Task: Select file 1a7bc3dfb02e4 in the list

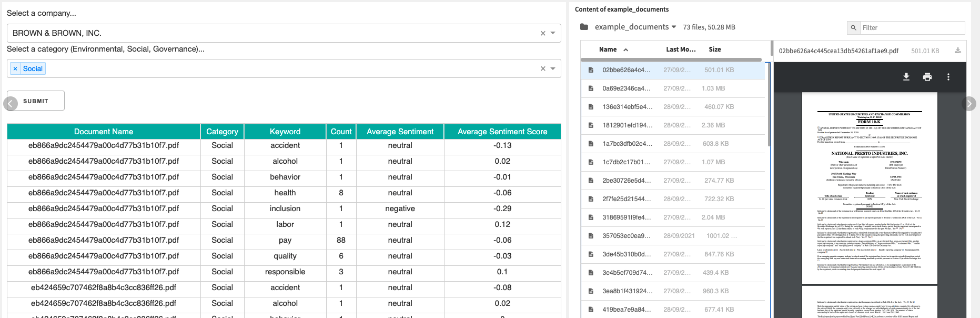Action: tap(673, 144)
